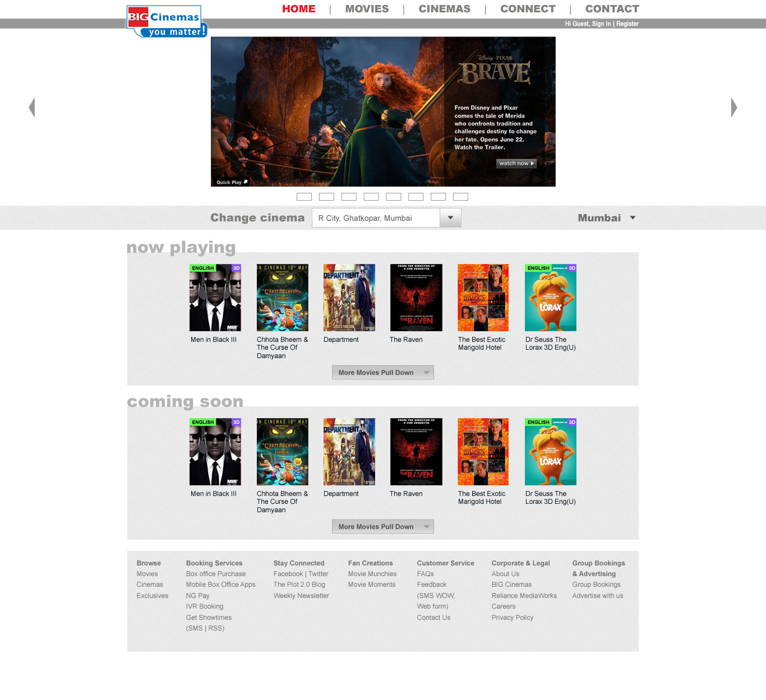Select the seventh slide indicator box
This screenshot has width=766, height=700.
pyautogui.click(x=439, y=197)
